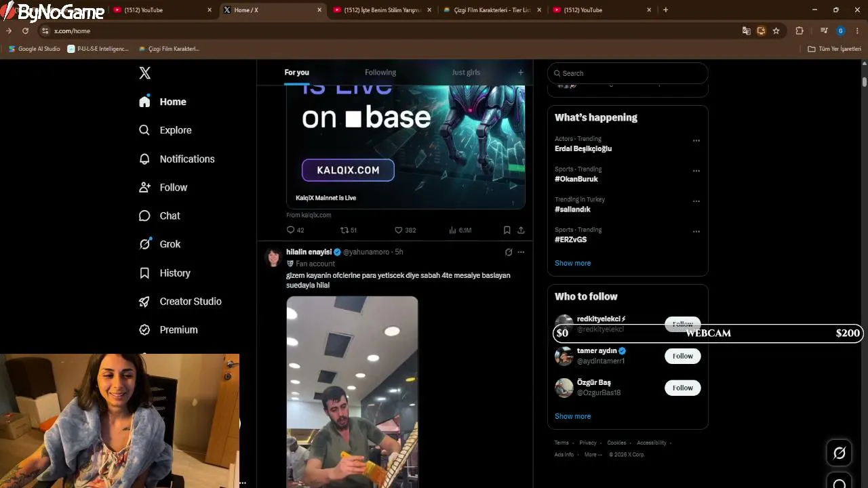Open the video in hilalin enayisi post
868x488 pixels.
[352, 392]
